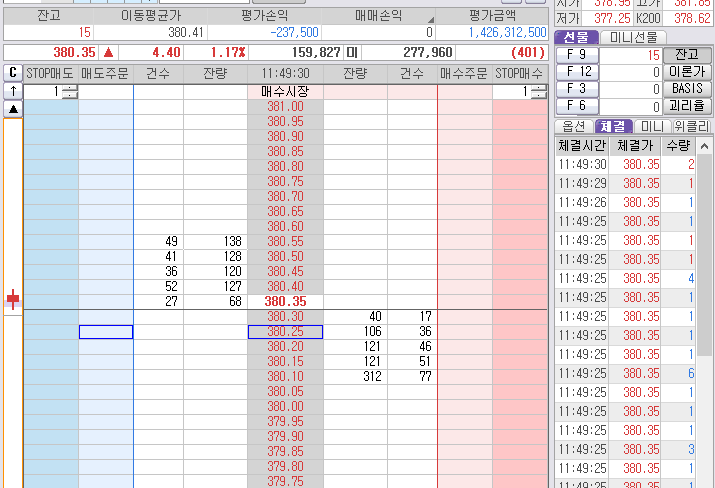The width and height of the screenshot is (715, 488).
Task: Click the F 3 button
Action: point(577,89)
